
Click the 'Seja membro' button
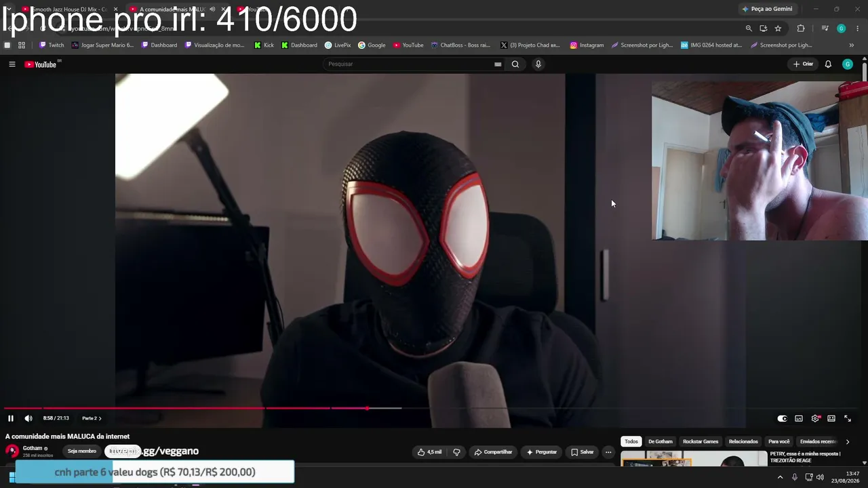point(82,451)
